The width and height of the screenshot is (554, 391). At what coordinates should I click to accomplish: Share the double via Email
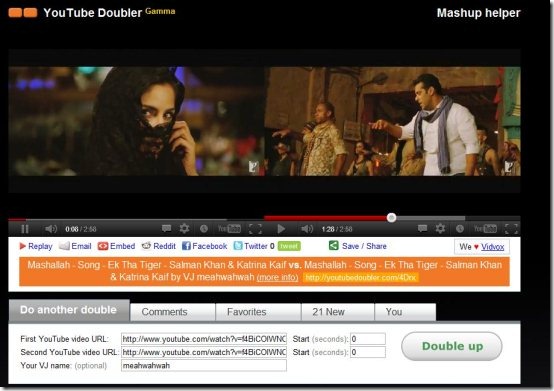point(81,246)
